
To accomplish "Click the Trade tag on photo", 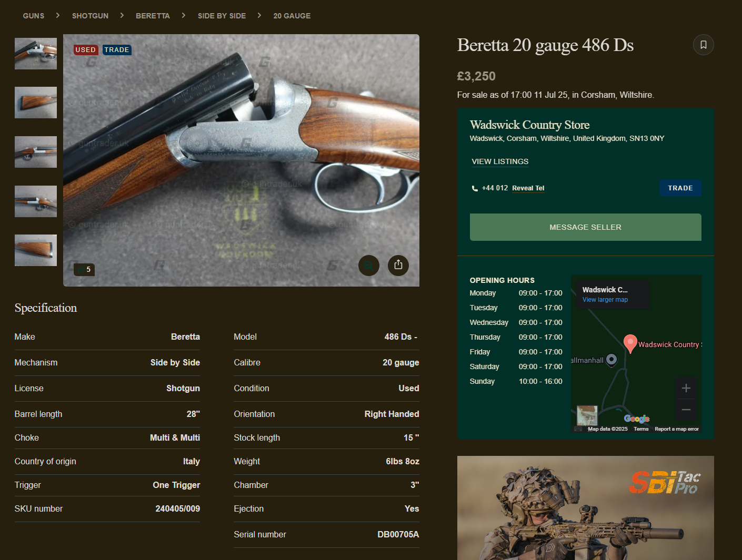I will click(116, 50).
